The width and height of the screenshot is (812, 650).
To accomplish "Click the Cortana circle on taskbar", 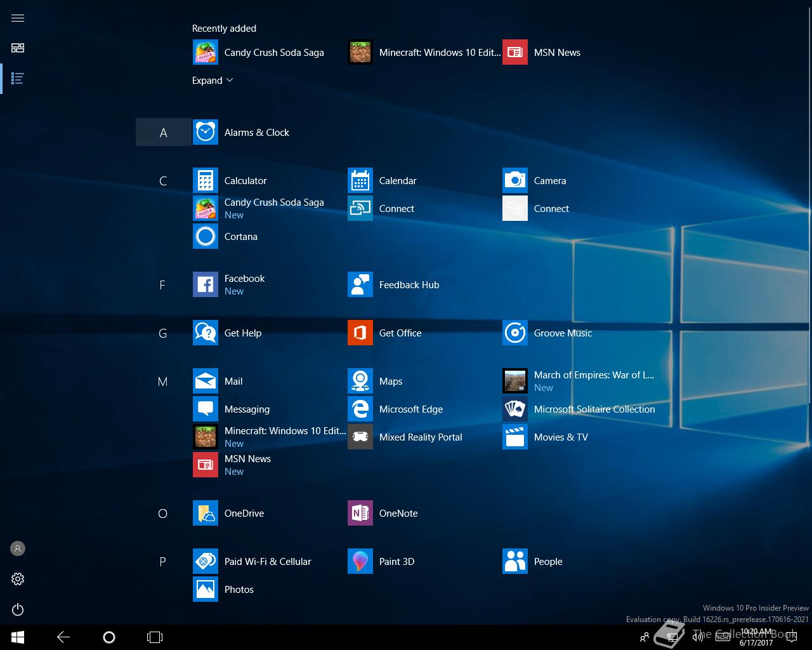I will pyautogui.click(x=109, y=637).
